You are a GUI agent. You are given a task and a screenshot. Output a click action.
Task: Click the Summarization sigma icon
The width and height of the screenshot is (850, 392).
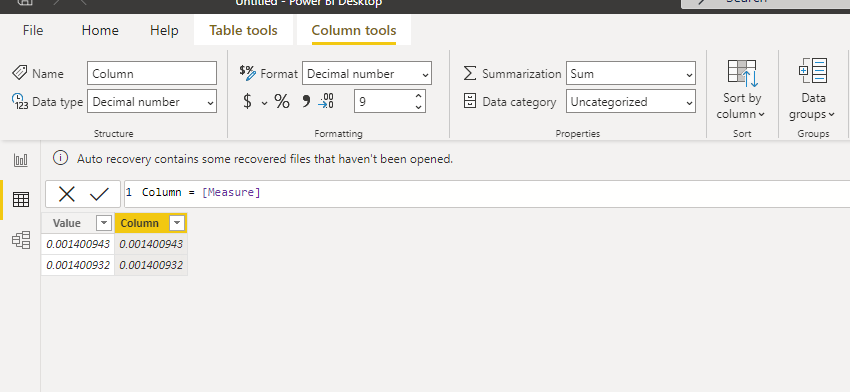[x=470, y=73]
